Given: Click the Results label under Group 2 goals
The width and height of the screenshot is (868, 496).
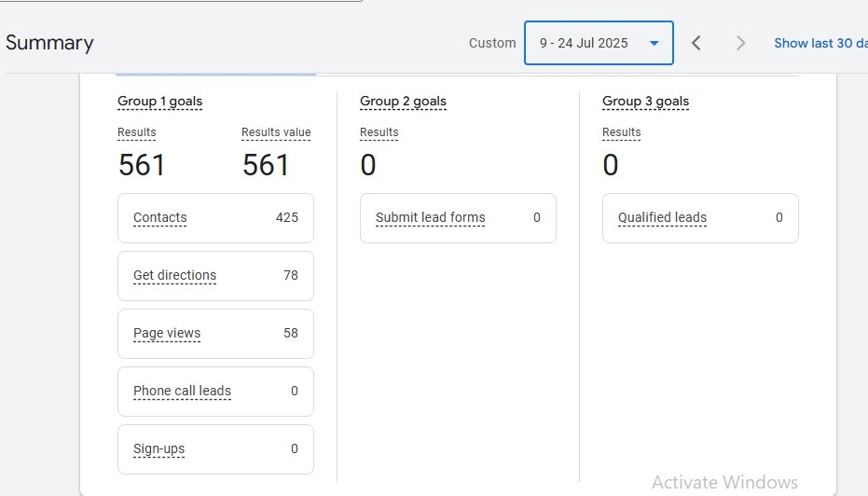Looking at the screenshot, I should [x=379, y=132].
